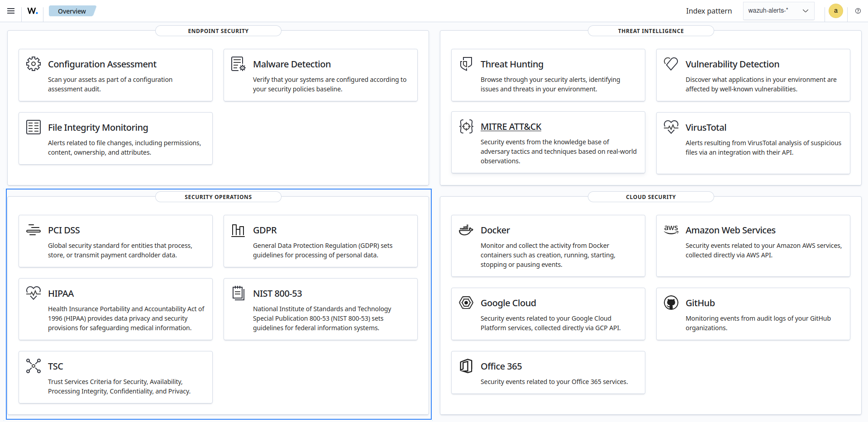Image resolution: width=868 pixels, height=422 pixels.
Task: Click the index pattern dropdown chevron
Action: click(805, 11)
